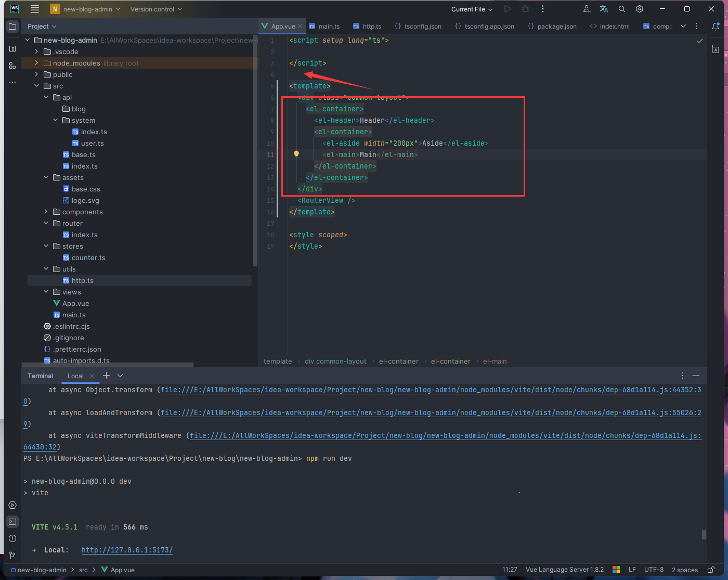This screenshot has width=728, height=580.
Task: Open IDE settings gear icon
Action: (x=640, y=9)
